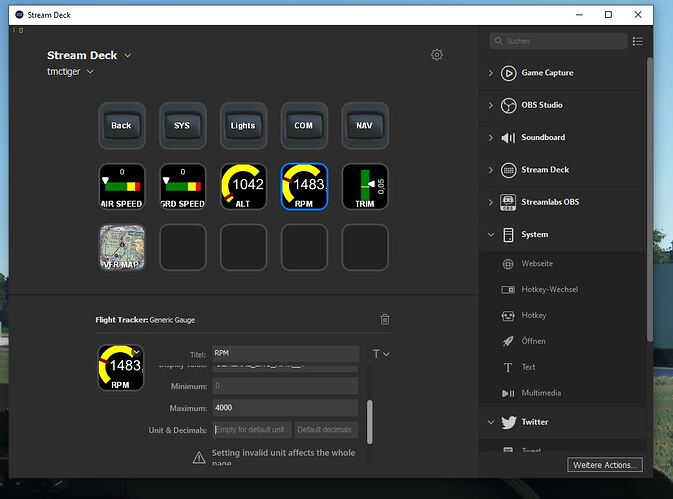Minimize the Stream Deck window
The image size is (673, 499).
pos(579,15)
